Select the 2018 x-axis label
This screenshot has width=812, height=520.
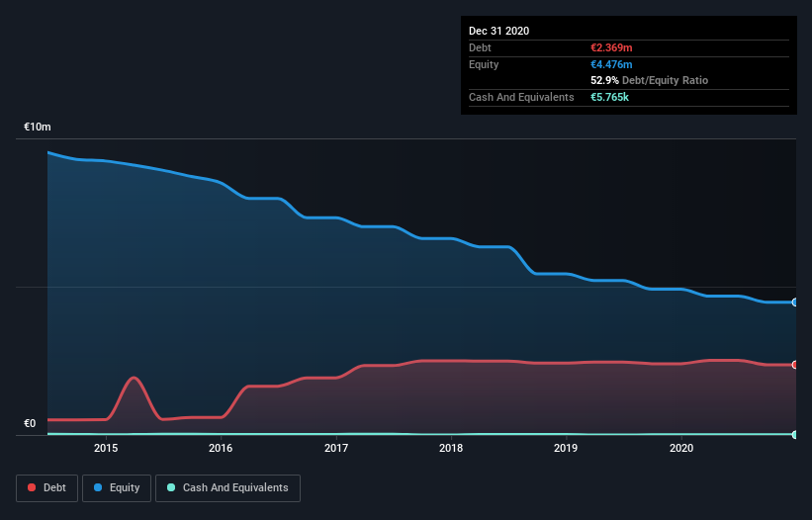451,448
